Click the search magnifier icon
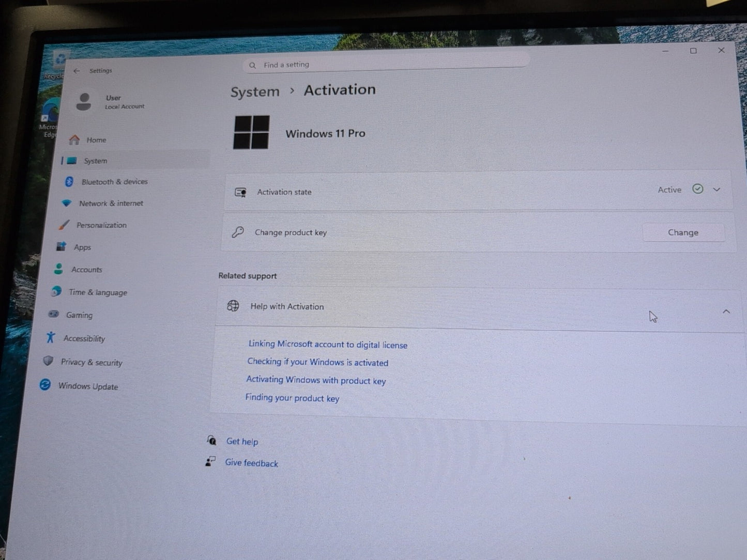Screen dimensions: 747x560 252,66
